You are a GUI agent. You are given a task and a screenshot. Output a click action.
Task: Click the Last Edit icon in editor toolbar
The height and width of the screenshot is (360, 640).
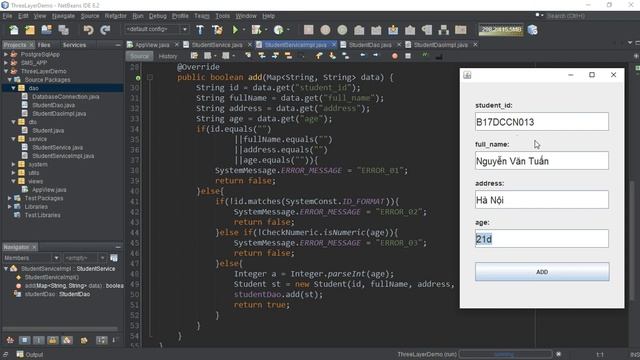[194, 56]
